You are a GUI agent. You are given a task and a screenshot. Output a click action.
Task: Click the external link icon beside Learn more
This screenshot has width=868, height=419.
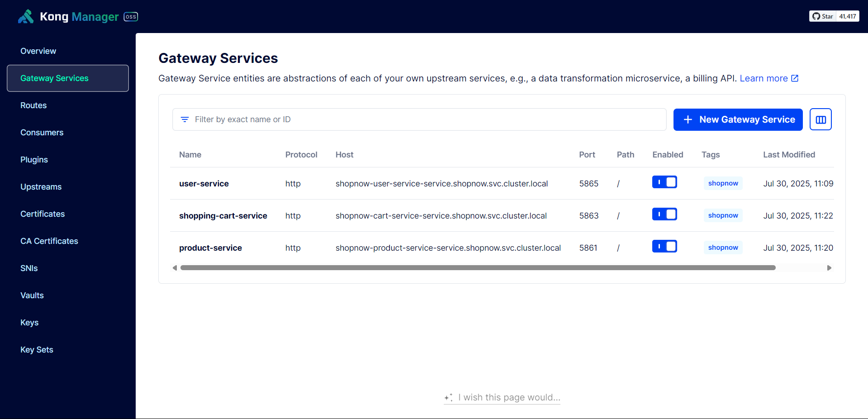pos(795,78)
